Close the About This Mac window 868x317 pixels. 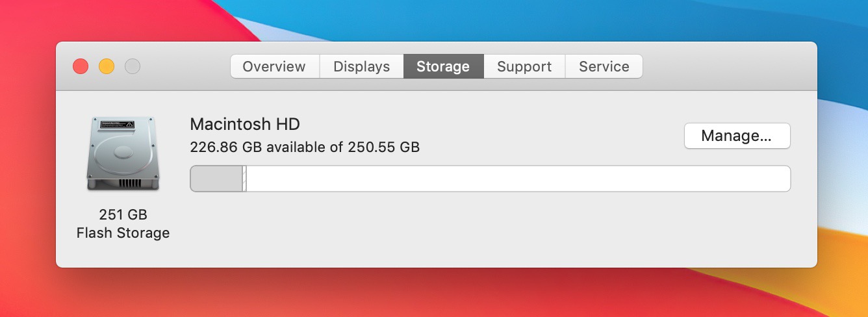click(81, 66)
